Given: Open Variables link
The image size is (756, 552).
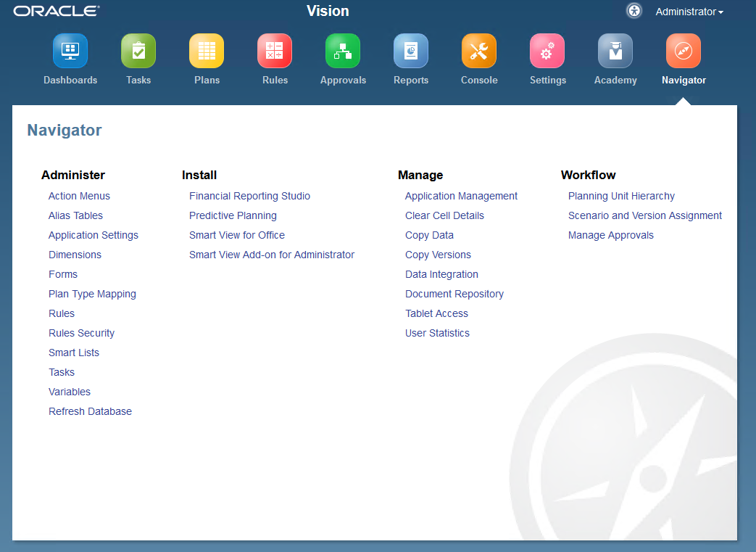Looking at the screenshot, I should (x=70, y=392).
